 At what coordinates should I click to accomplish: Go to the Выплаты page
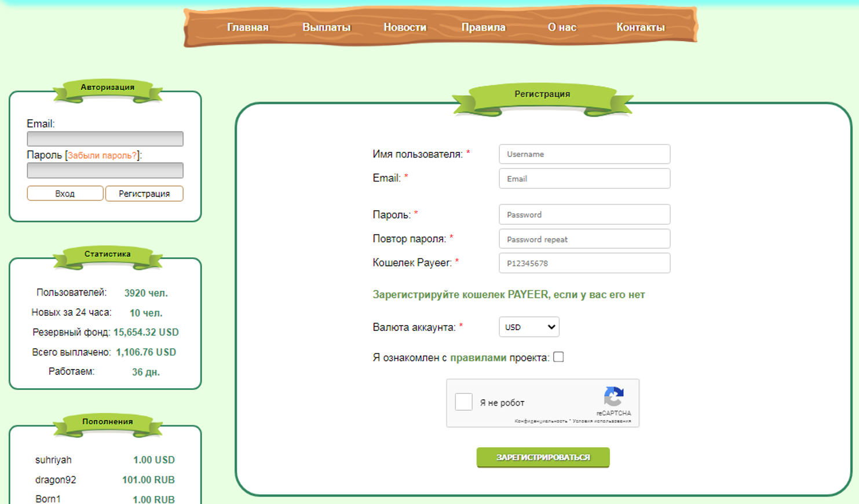(326, 27)
